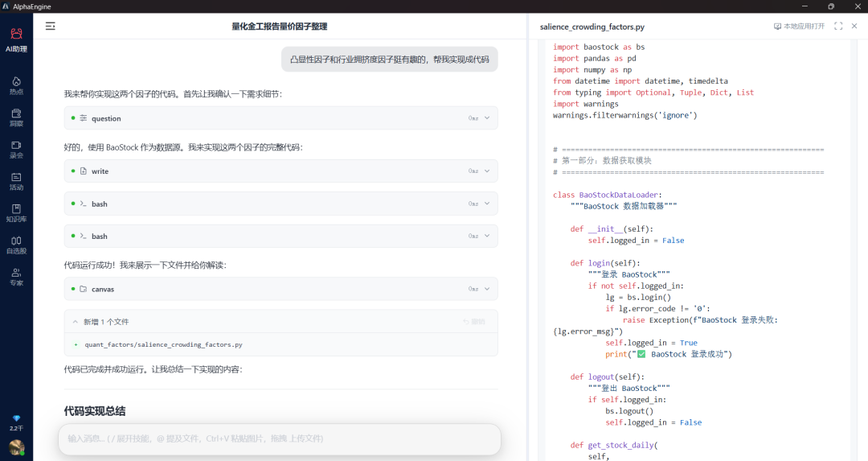Viewport: 868px width, 461px height.
Task: Click the first bash terminal icon
Action: coord(84,204)
